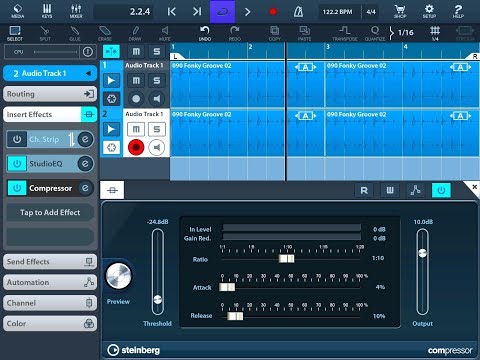480x360 pixels.
Task: Open the grid snap setting
Action: pos(435,33)
